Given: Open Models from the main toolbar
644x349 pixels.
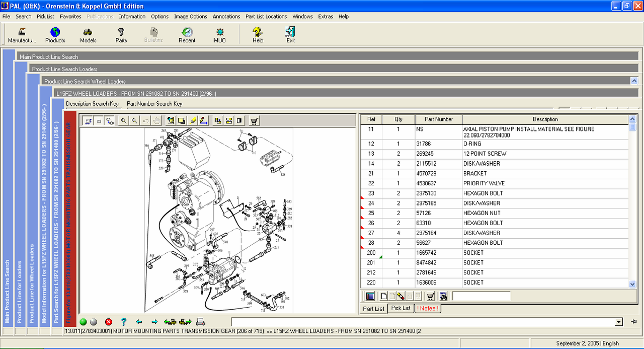Looking at the screenshot, I should 88,35.
